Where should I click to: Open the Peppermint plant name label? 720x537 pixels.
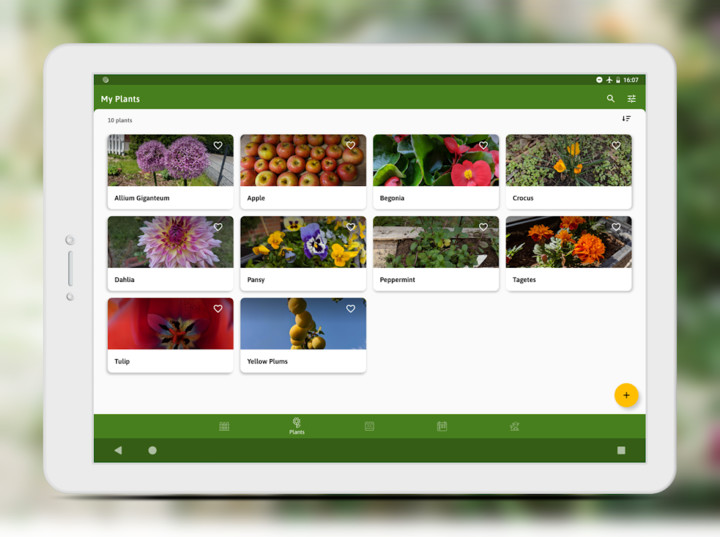398,280
